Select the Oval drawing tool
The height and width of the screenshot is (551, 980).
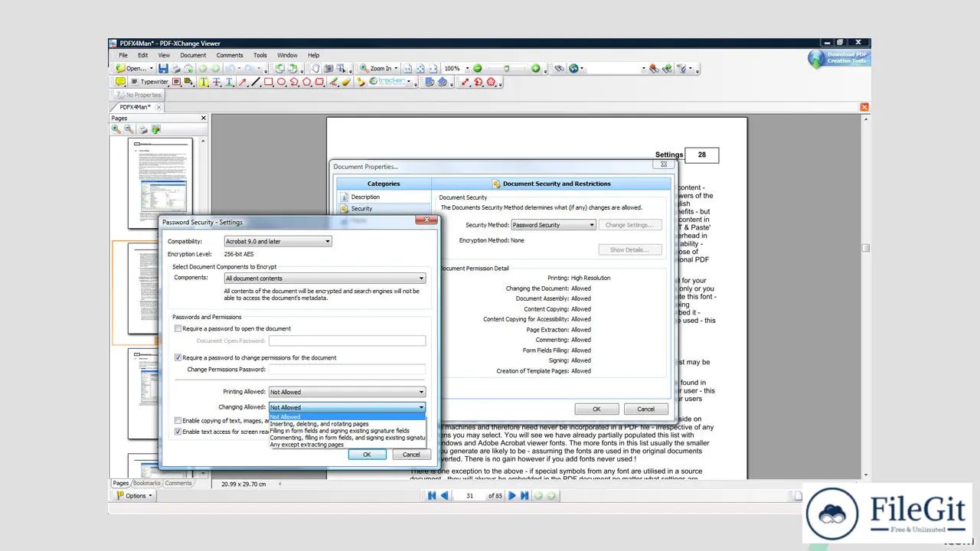click(x=281, y=82)
